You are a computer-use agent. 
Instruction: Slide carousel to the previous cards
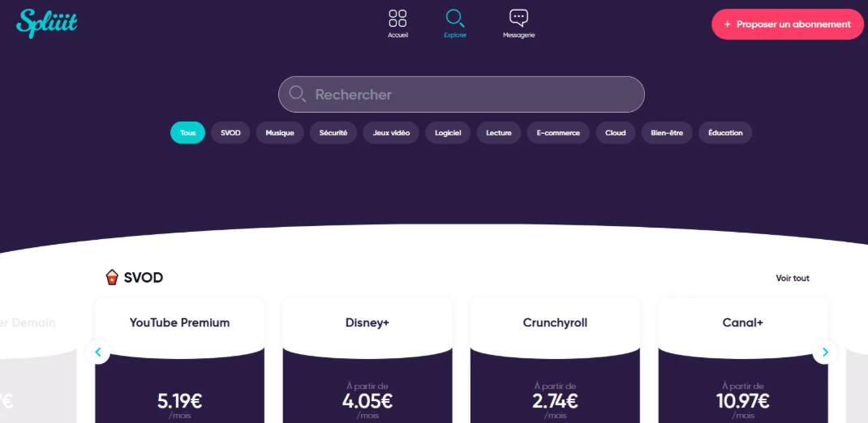coord(98,352)
